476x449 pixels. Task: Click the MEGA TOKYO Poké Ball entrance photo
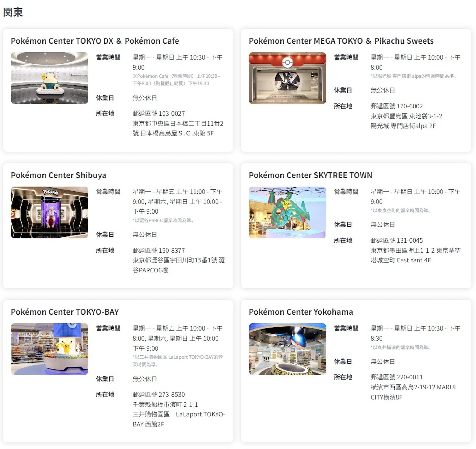tap(287, 78)
